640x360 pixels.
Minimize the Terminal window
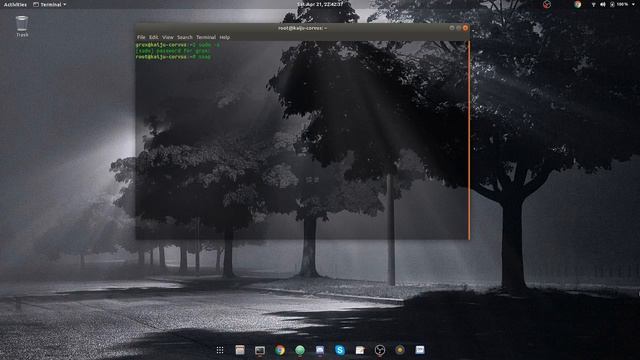tap(451, 28)
